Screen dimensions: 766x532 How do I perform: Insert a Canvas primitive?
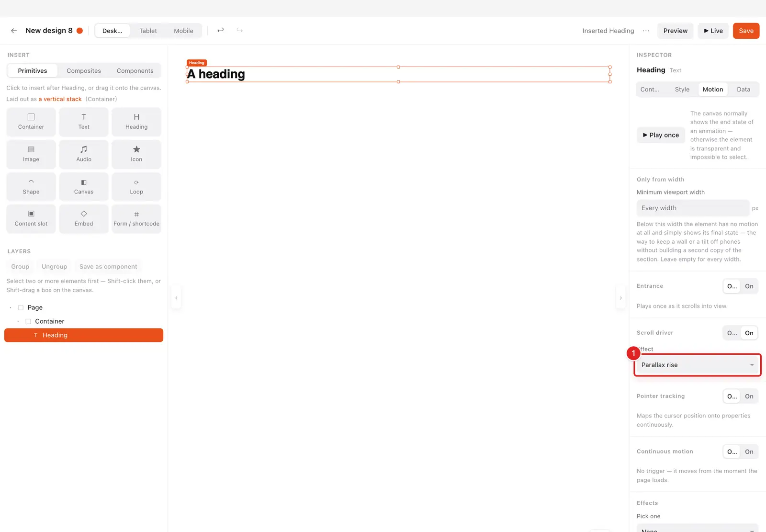tap(84, 187)
